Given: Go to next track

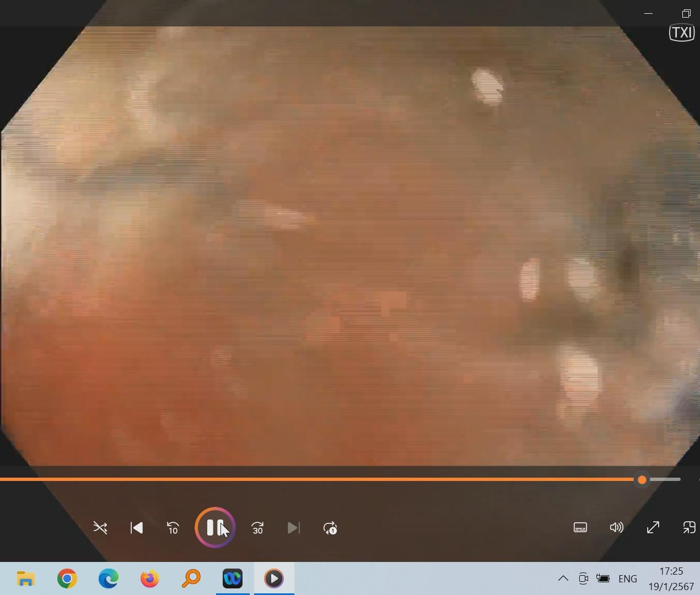Looking at the screenshot, I should point(294,528).
